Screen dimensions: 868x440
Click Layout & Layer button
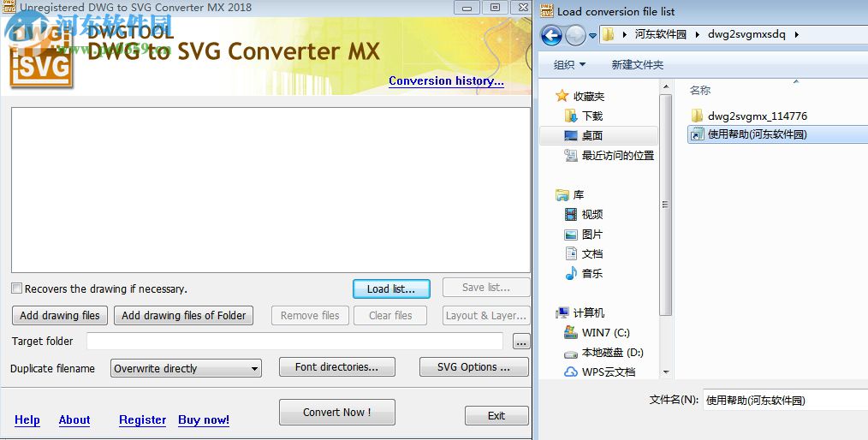coord(486,316)
